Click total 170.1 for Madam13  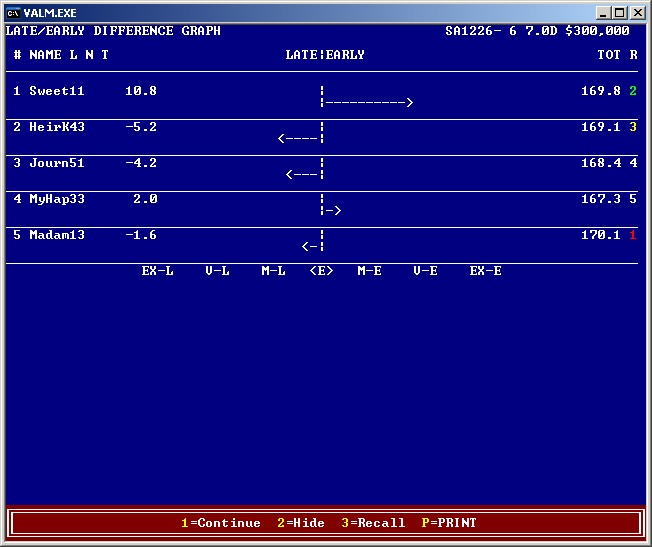coord(601,235)
